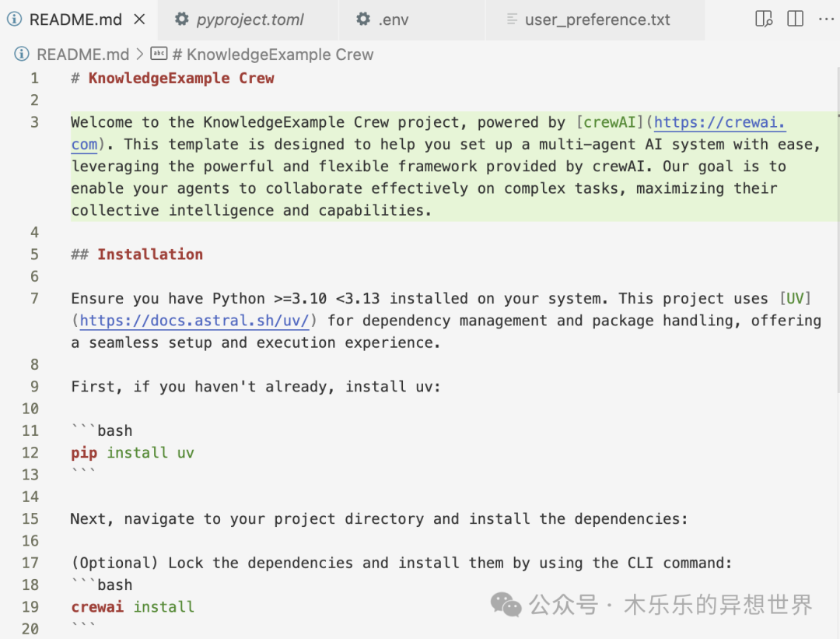Open the markdown preview to the side
The width and height of the screenshot is (840, 639).
coord(764,19)
